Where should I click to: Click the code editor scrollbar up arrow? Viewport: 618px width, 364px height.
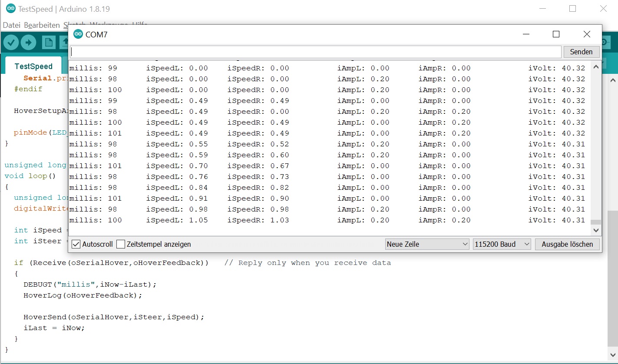click(x=613, y=80)
